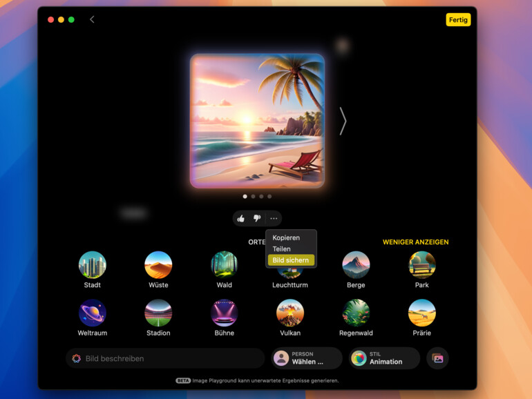
Task: Open the three-dots more options menu
Action: (274, 219)
